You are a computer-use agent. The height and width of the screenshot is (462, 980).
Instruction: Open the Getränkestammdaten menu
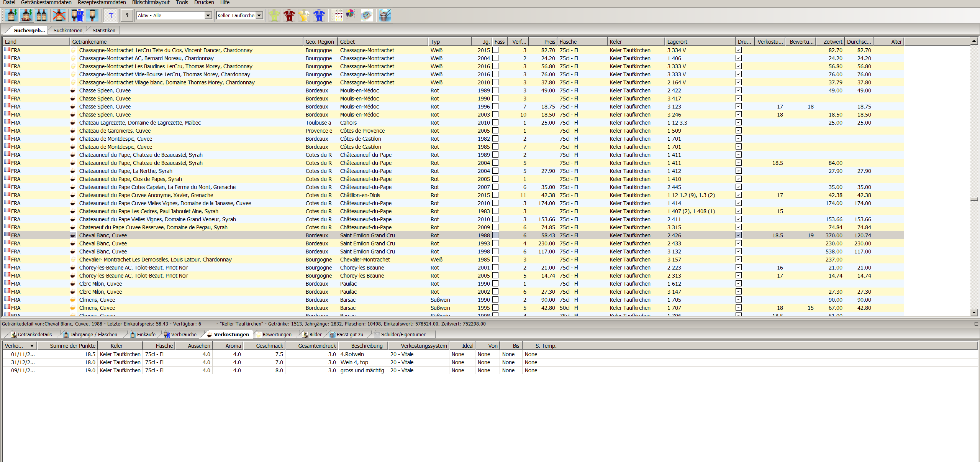tap(46, 3)
